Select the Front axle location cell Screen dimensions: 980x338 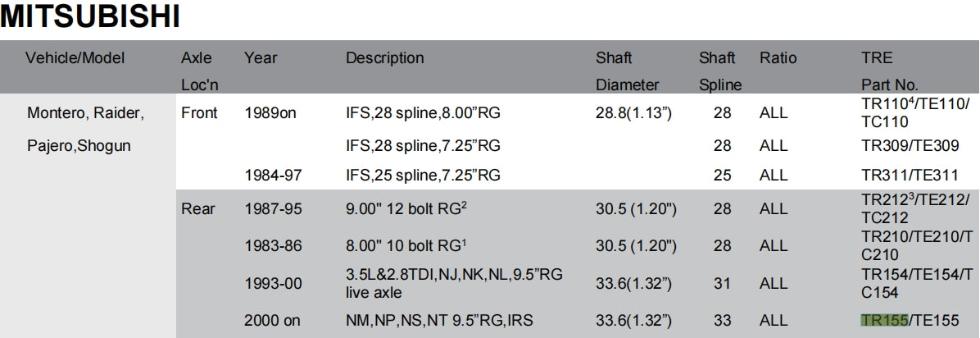click(199, 113)
